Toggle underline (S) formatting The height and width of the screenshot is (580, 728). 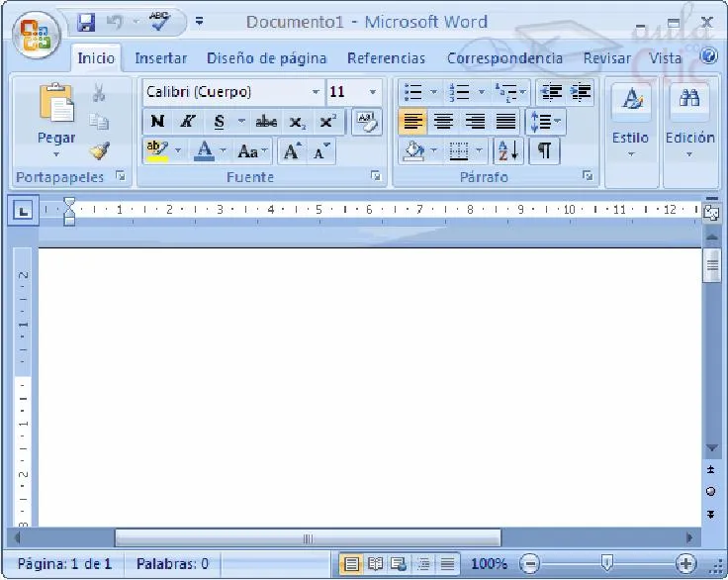[220, 122]
